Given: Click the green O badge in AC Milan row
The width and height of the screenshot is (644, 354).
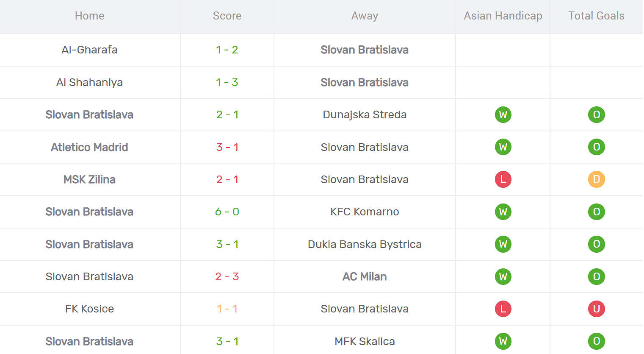Looking at the screenshot, I should click(x=596, y=276).
